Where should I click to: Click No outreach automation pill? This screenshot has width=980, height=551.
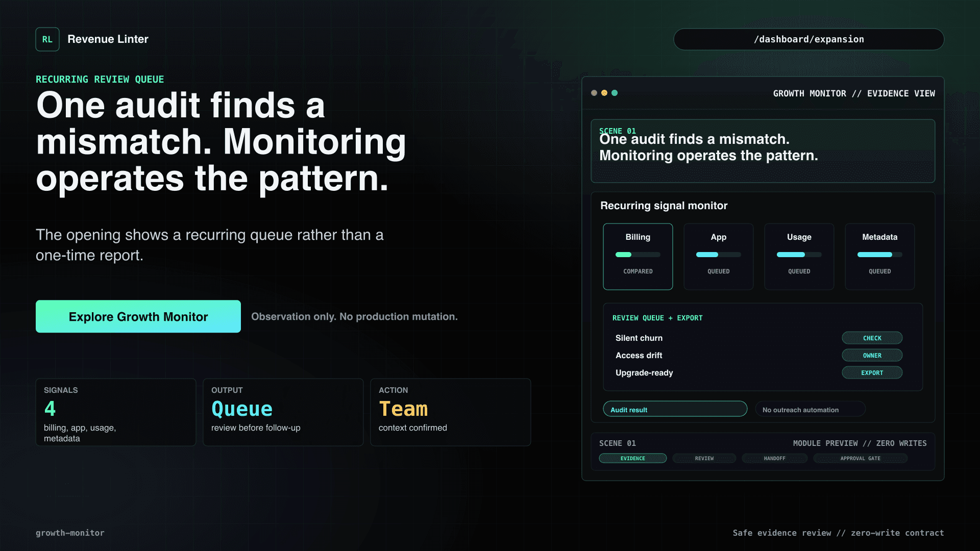[x=811, y=409]
